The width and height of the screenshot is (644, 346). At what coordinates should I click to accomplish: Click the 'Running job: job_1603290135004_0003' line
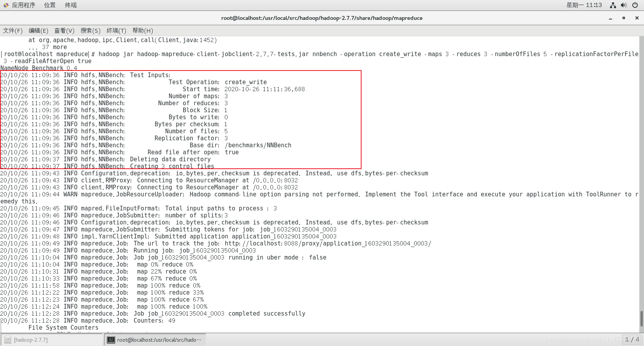[x=128, y=251]
